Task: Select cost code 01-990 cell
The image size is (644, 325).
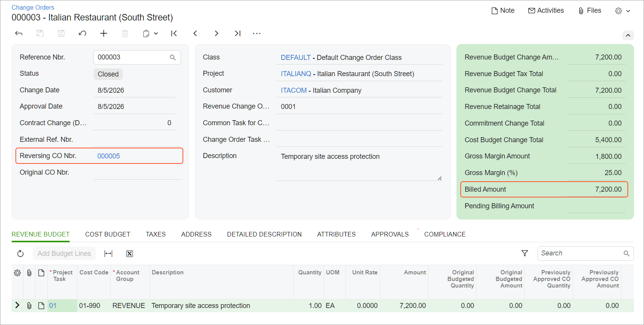Action: click(x=94, y=306)
